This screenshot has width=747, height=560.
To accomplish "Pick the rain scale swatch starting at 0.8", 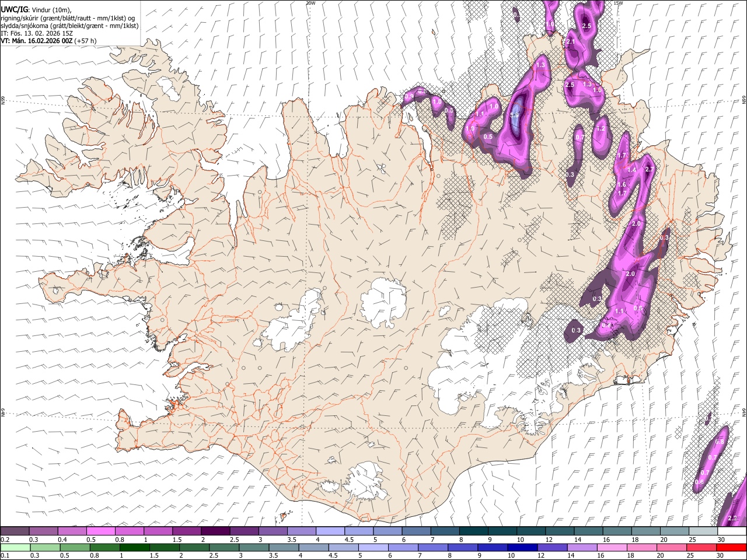I will 104,547.
